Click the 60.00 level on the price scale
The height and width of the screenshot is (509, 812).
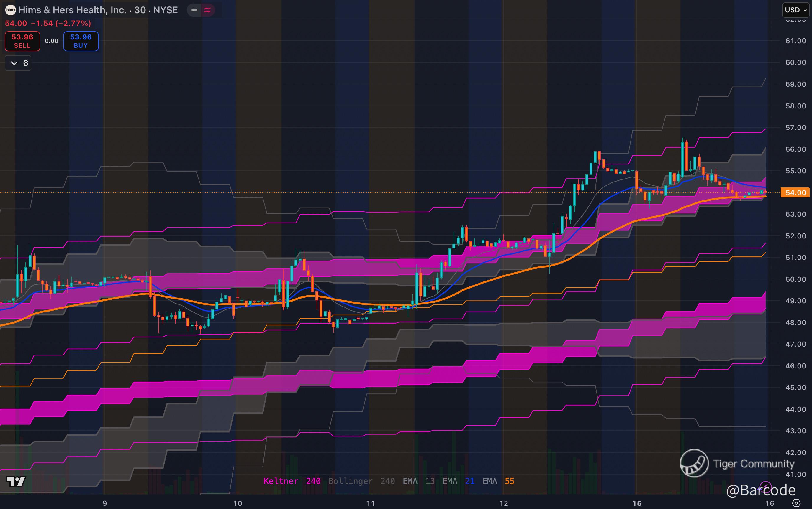795,62
